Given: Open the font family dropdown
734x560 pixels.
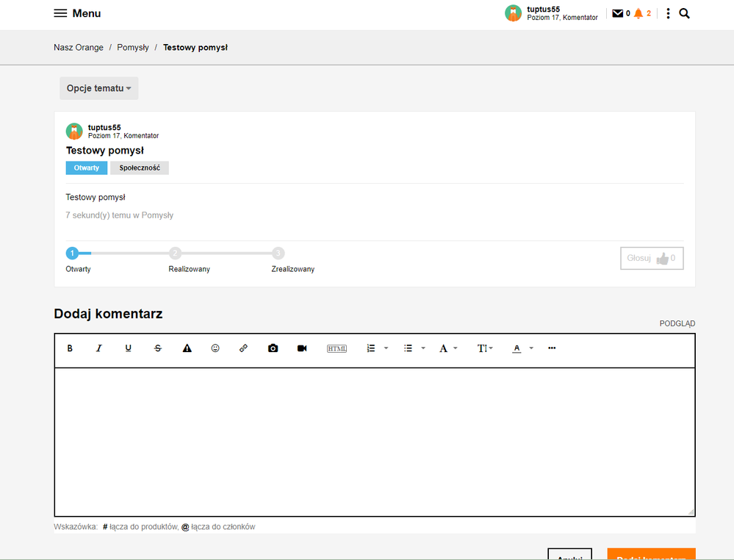Looking at the screenshot, I should tap(447, 348).
